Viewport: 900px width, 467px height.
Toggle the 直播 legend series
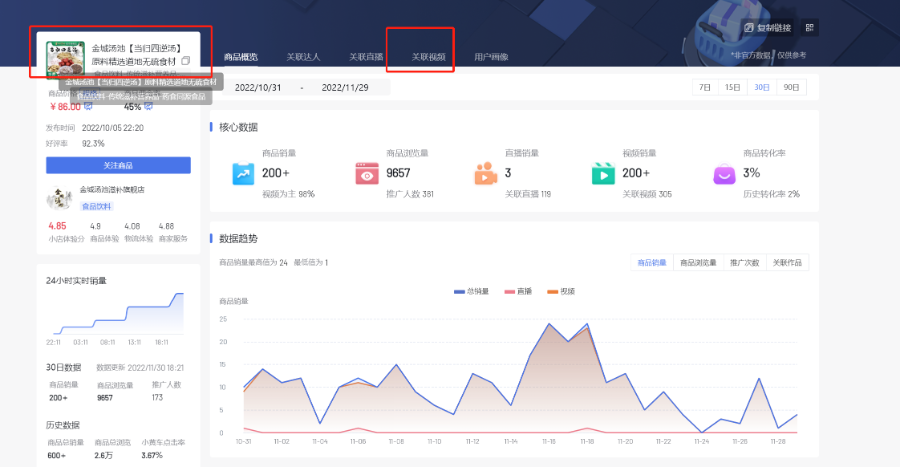click(518, 291)
